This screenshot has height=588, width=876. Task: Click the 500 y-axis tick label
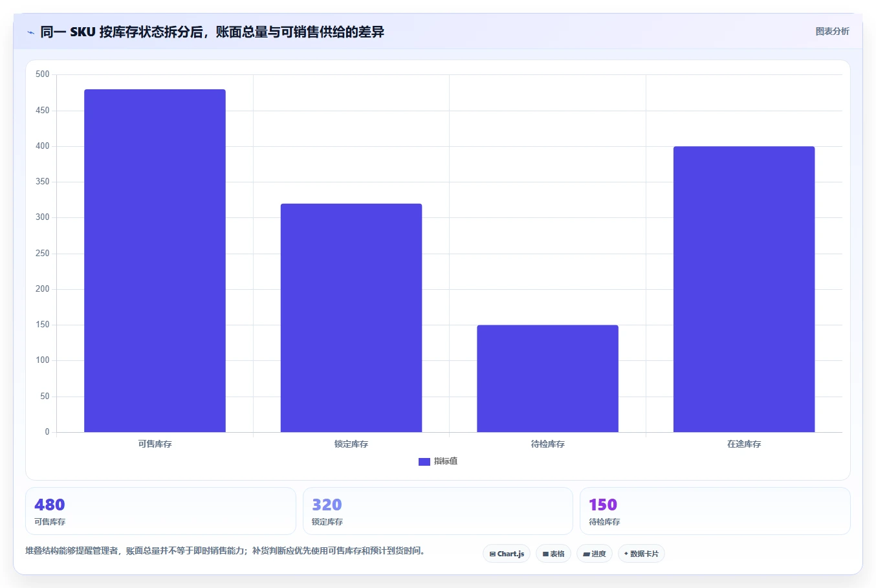[43, 74]
